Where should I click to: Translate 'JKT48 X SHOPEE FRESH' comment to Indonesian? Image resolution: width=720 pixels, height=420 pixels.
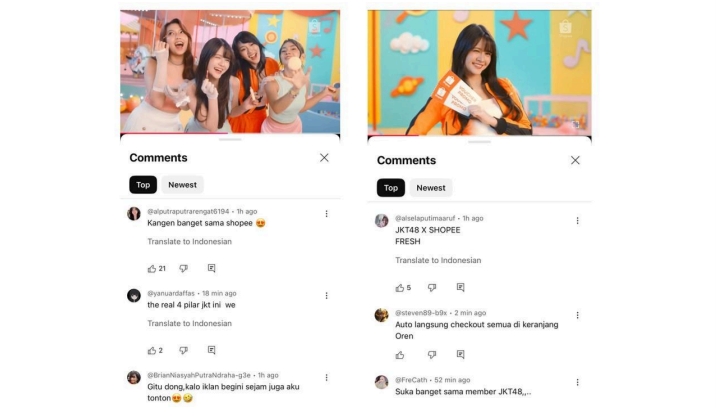coord(438,260)
